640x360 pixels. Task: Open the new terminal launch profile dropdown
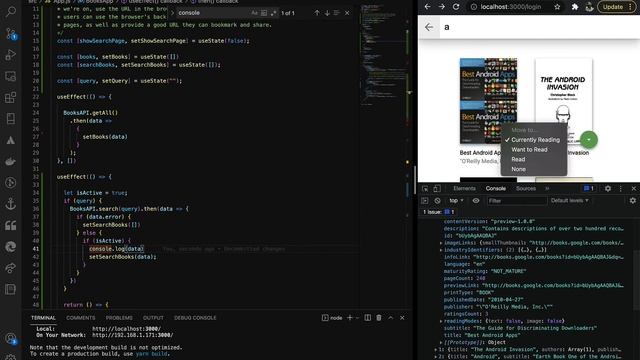[x=357, y=318]
